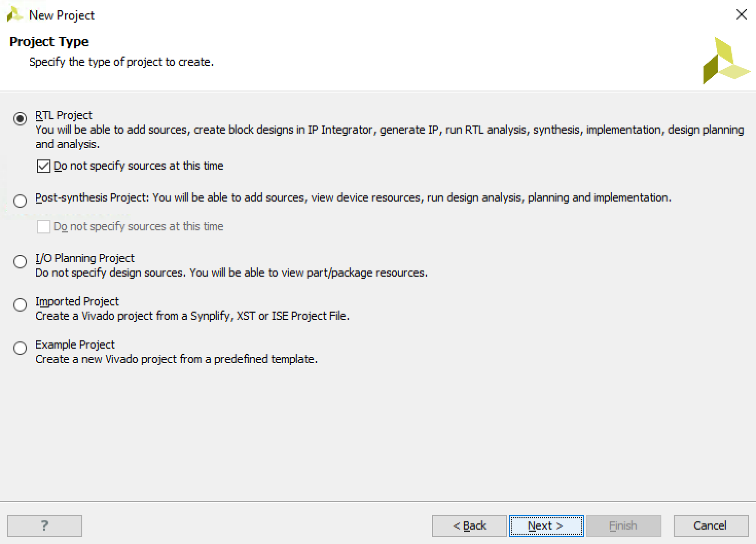Close the New Project dialog

pyautogui.click(x=741, y=14)
